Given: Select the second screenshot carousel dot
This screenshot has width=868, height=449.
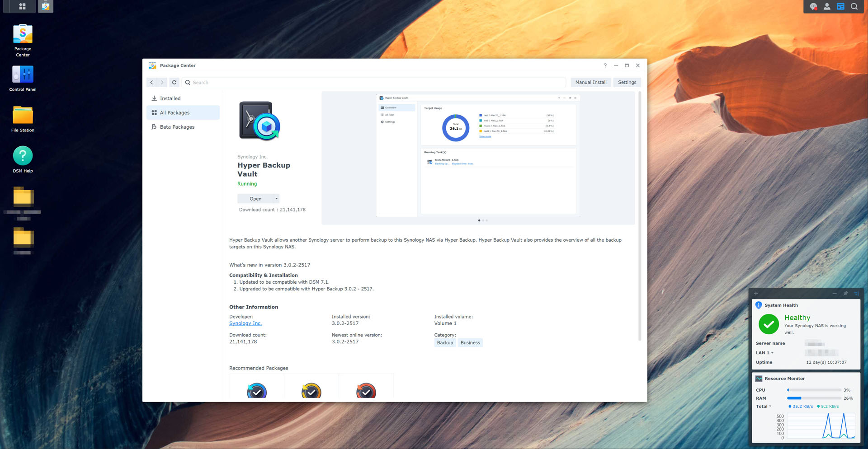Looking at the screenshot, I should click(483, 220).
